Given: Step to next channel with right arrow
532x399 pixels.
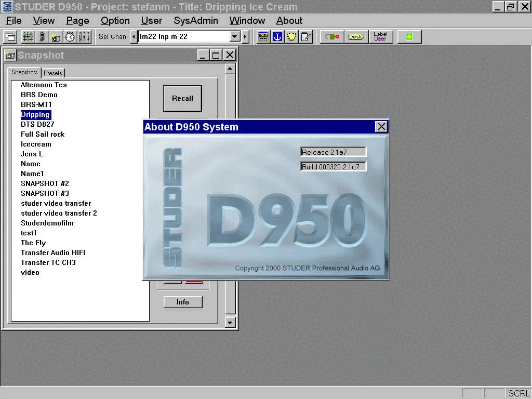Looking at the screenshot, I should pos(245,37).
